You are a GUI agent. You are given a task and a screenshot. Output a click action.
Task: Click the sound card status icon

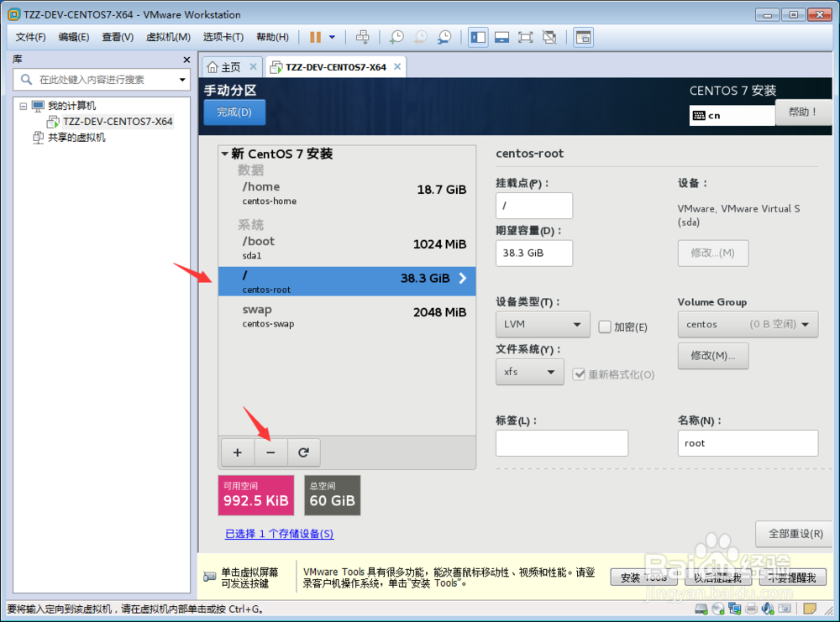pyautogui.click(x=768, y=609)
